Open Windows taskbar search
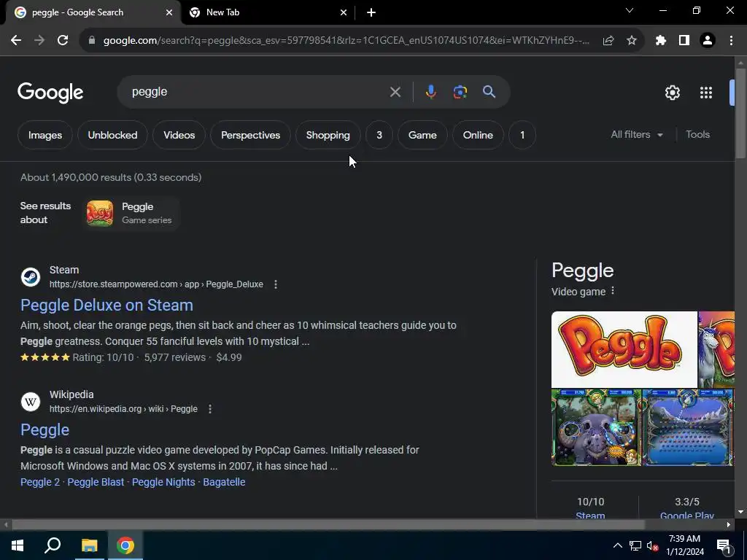This screenshot has width=747, height=560. pyautogui.click(x=53, y=545)
